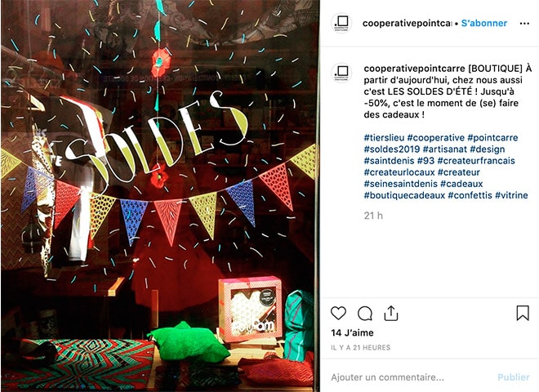Click the Publier button

tap(513, 377)
